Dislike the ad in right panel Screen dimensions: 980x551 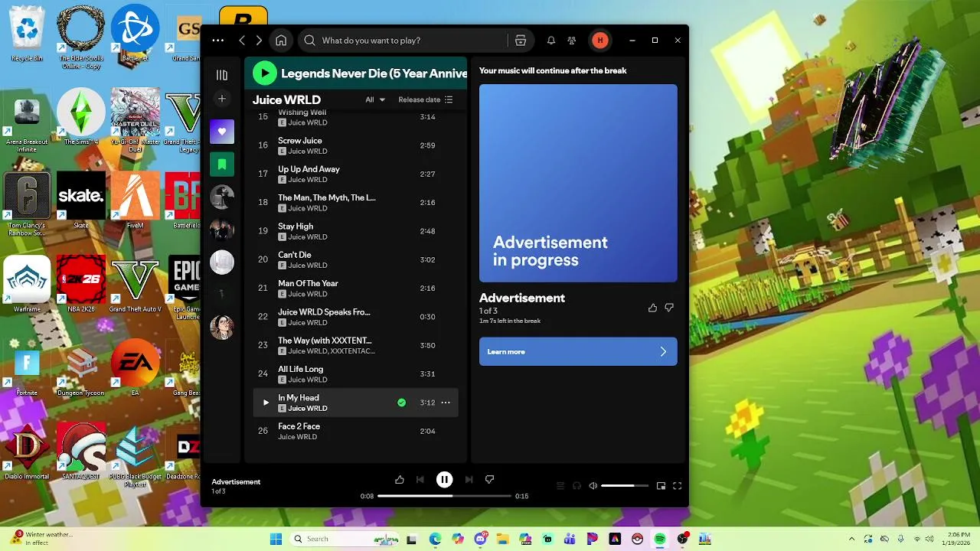pyautogui.click(x=669, y=308)
